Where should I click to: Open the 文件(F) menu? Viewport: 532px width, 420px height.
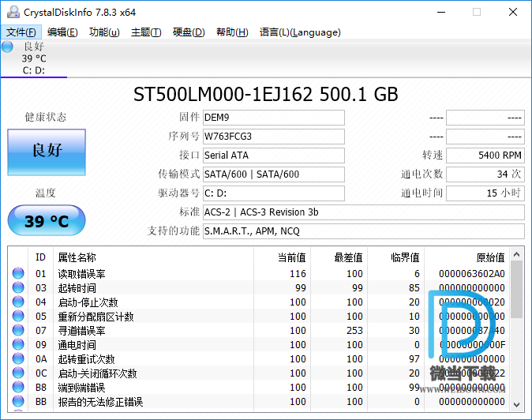[x=21, y=32]
